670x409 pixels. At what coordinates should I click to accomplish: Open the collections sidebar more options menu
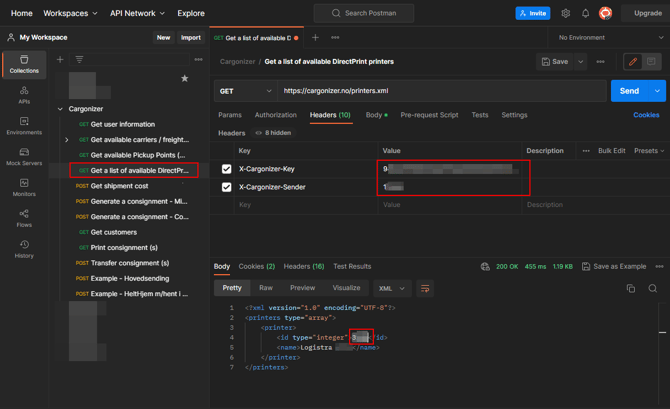point(198,59)
